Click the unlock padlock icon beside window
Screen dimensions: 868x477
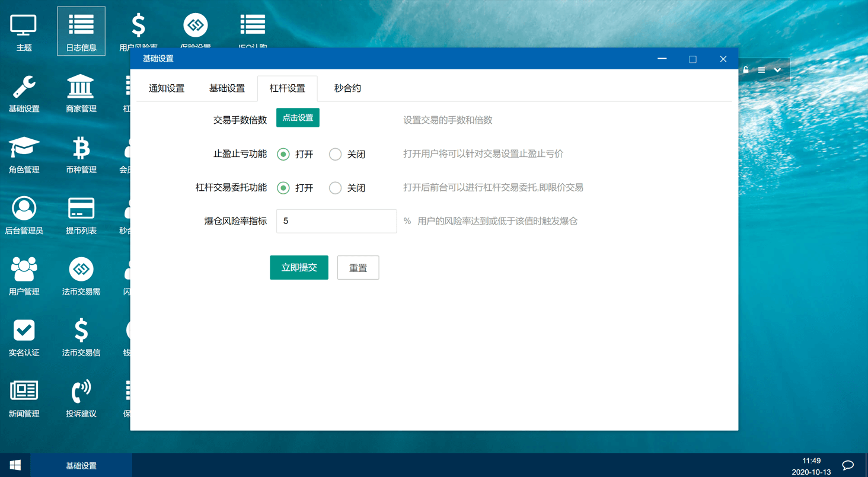click(x=746, y=70)
